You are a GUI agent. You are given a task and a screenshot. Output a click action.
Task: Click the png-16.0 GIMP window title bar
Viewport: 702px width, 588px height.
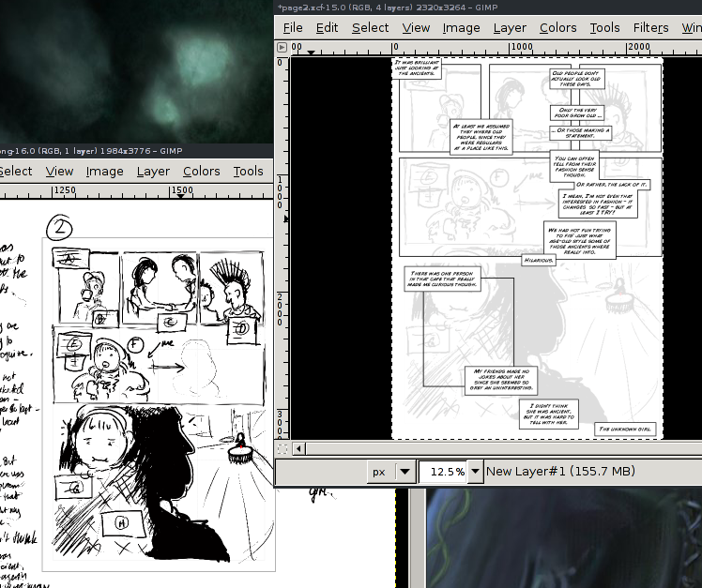[136, 151]
